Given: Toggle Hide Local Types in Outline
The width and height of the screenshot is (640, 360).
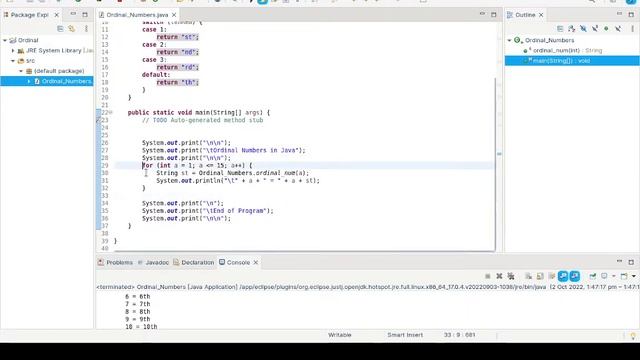Looking at the screenshot, I should click(618, 29).
